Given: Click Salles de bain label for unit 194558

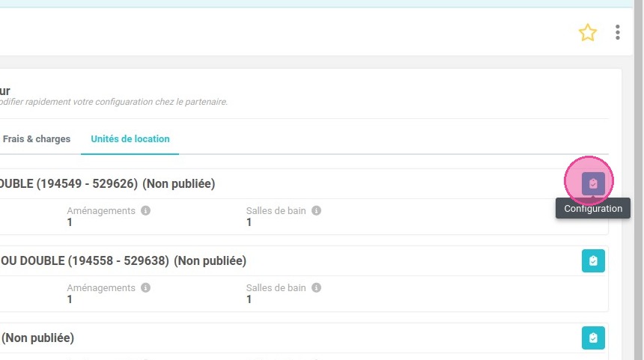Looking at the screenshot, I should tap(276, 287).
